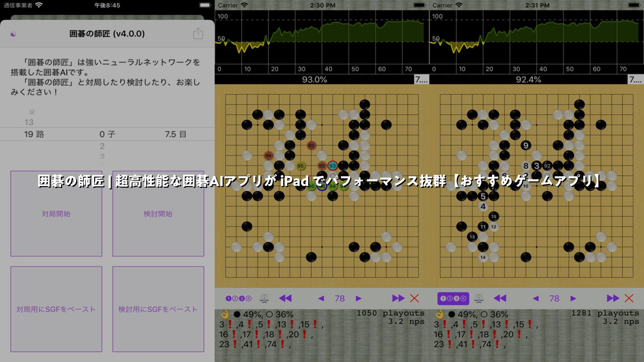
Task: Tap black stone numbered 13 on right board
Action: pyautogui.click(x=472, y=237)
